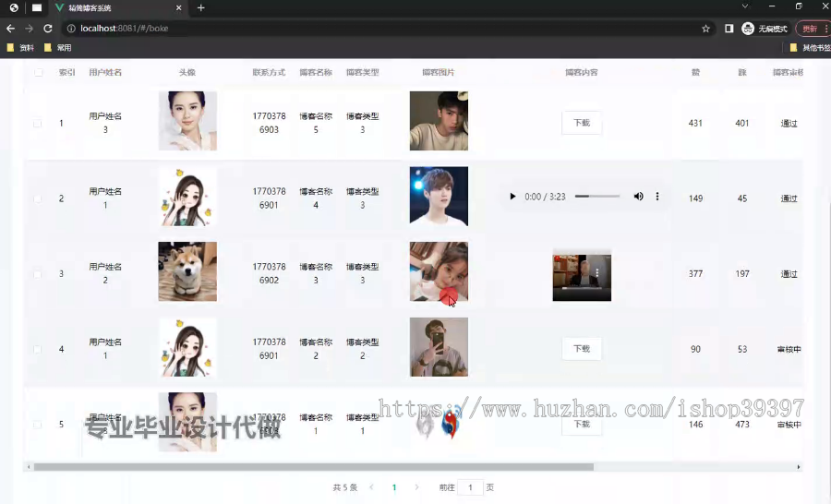Viewport: 831px width, 504px height.
Task: Open video options dots in row 3
Action: point(597,272)
